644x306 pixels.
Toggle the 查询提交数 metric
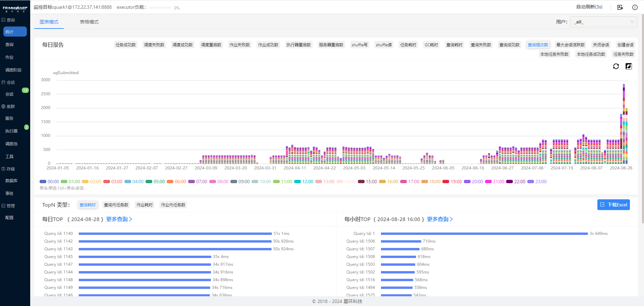[538, 45]
